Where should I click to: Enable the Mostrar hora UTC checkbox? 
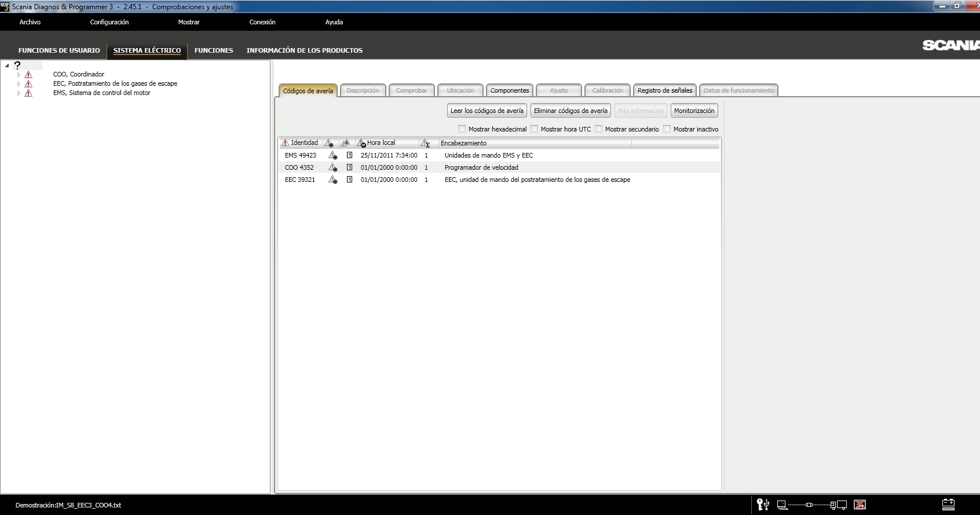pos(534,129)
